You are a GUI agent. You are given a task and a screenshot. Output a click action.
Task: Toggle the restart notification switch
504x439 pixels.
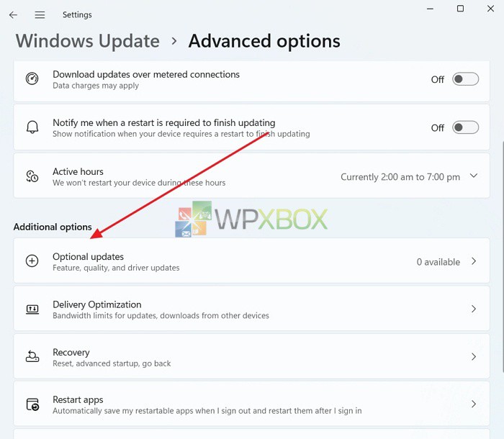pos(465,127)
